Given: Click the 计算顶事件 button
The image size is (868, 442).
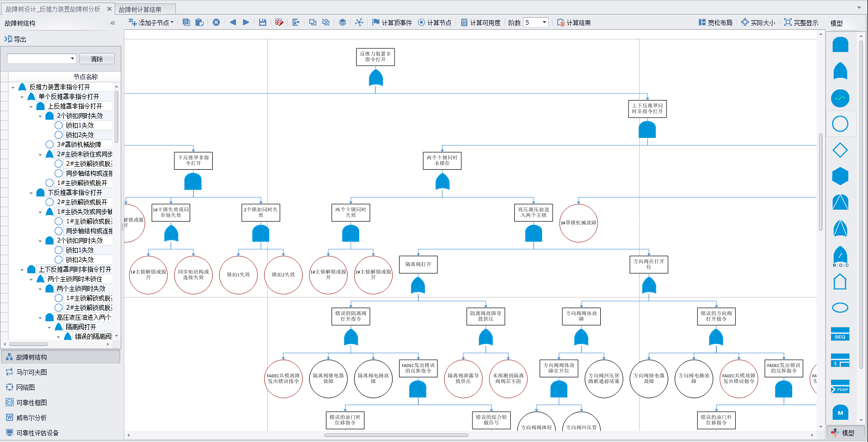Looking at the screenshot, I should pyautogui.click(x=392, y=23).
